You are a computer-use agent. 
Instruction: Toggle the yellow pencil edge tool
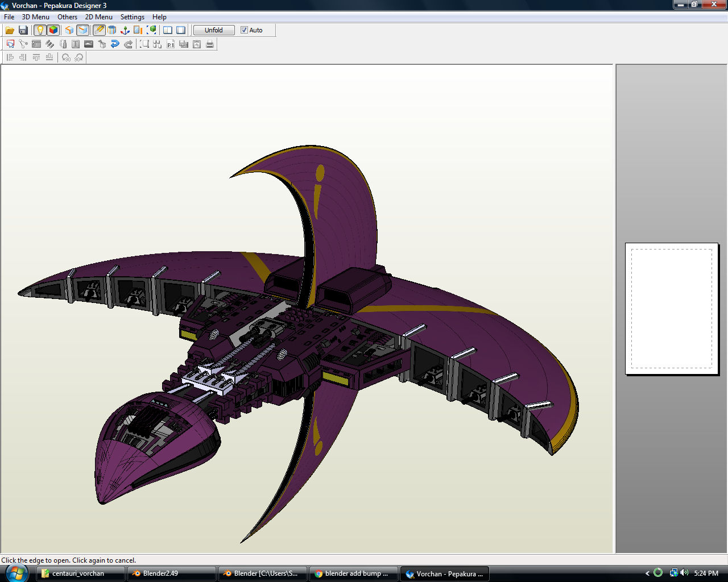pos(99,30)
